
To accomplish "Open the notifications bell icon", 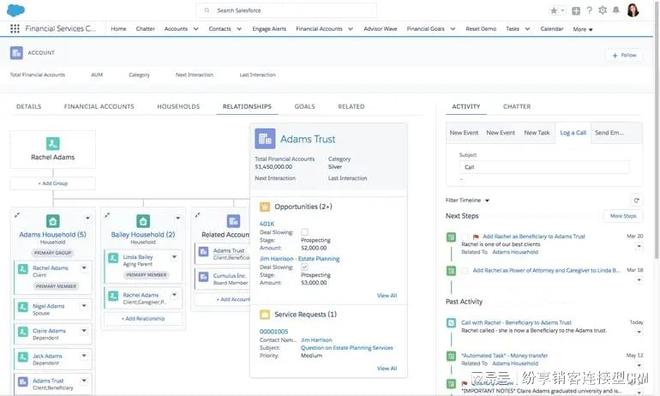I will (616, 11).
